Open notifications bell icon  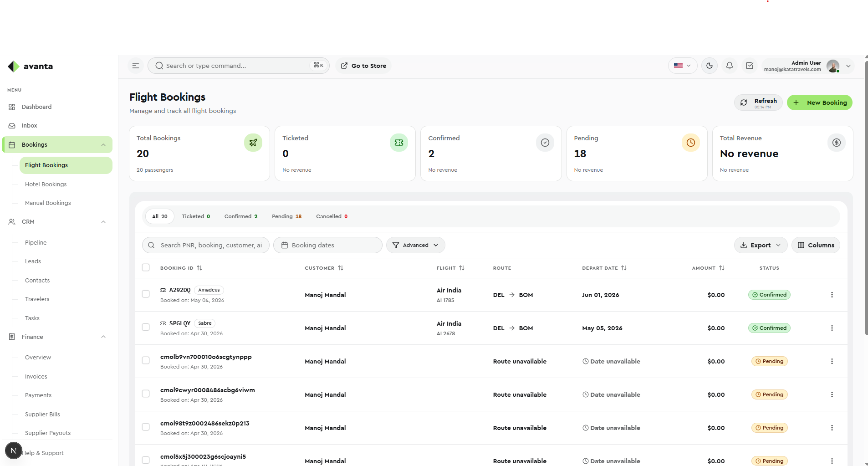click(730, 66)
